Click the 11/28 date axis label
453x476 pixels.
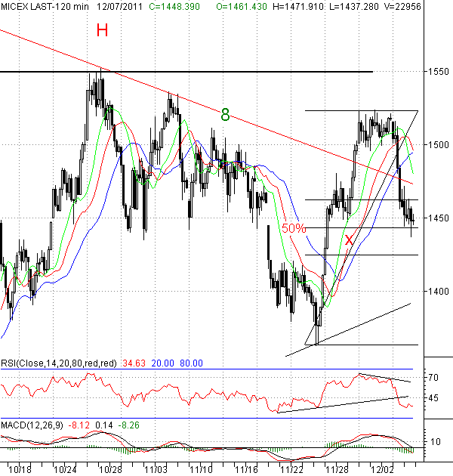point(337,470)
